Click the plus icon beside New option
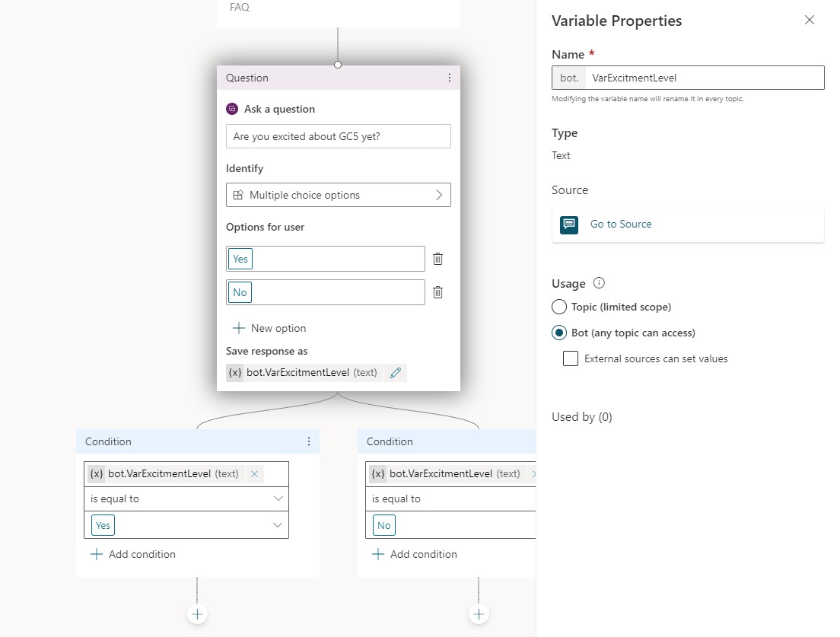 click(x=238, y=328)
